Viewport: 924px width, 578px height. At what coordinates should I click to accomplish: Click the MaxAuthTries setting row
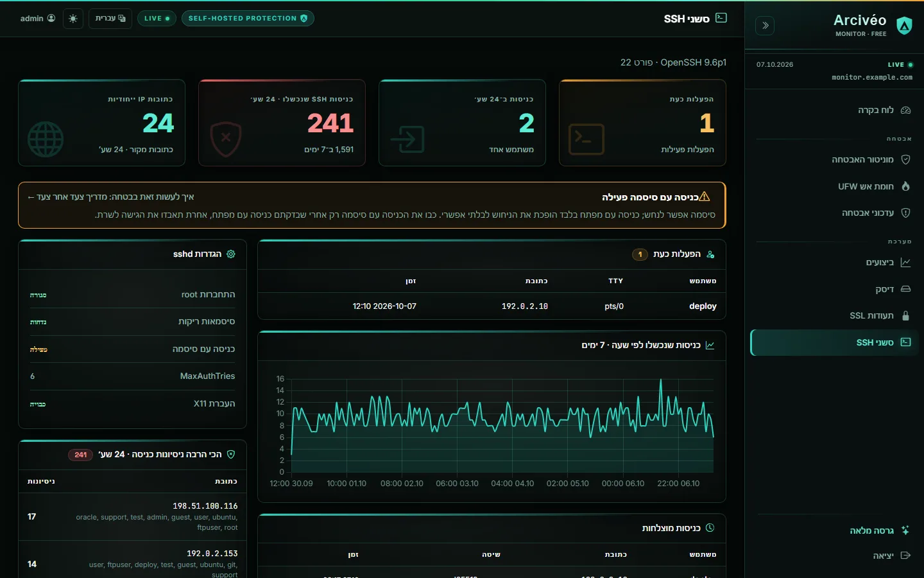click(x=132, y=376)
